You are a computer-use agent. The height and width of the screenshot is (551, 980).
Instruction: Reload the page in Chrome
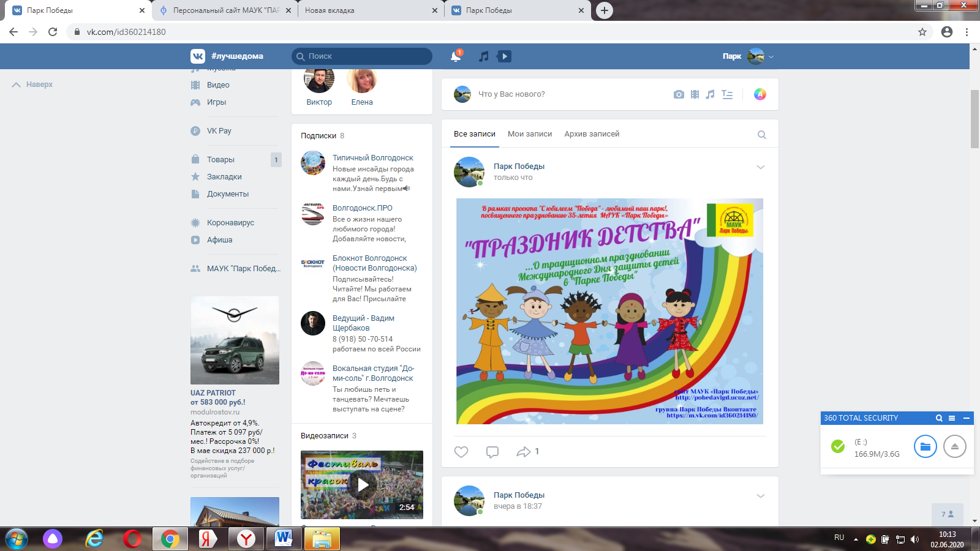tap(53, 32)
